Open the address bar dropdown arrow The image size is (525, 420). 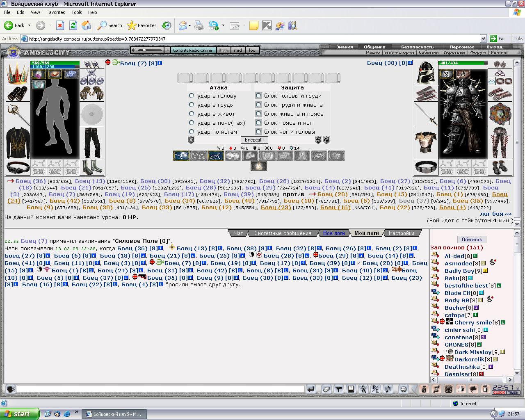(x=483, y=39)
